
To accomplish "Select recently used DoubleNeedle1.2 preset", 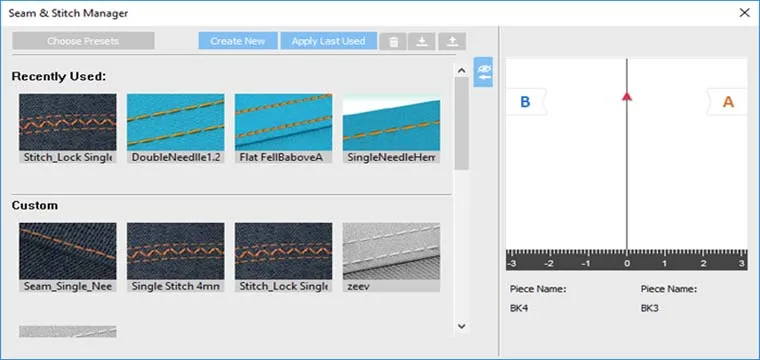I will 175,128.
